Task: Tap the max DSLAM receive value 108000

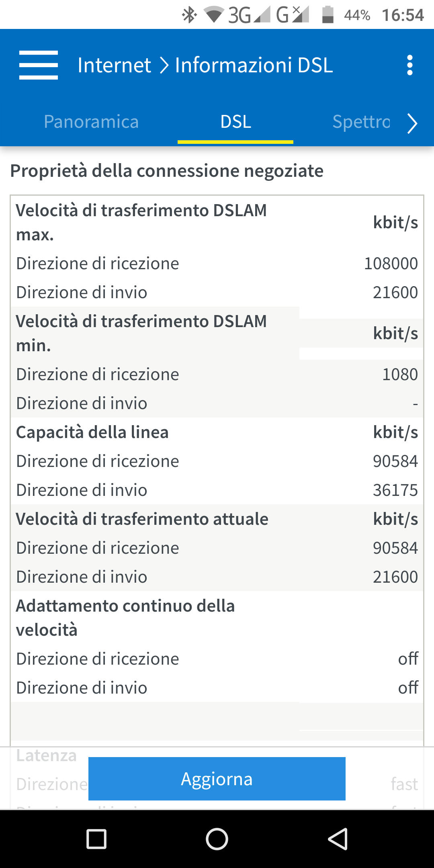Action: (391, 264)
